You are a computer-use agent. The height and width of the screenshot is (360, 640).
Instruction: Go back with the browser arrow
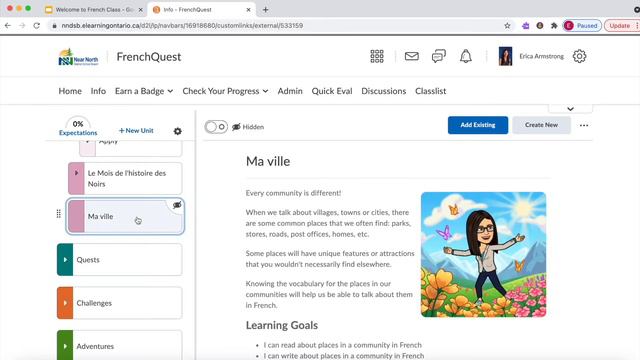coord(8,26)
